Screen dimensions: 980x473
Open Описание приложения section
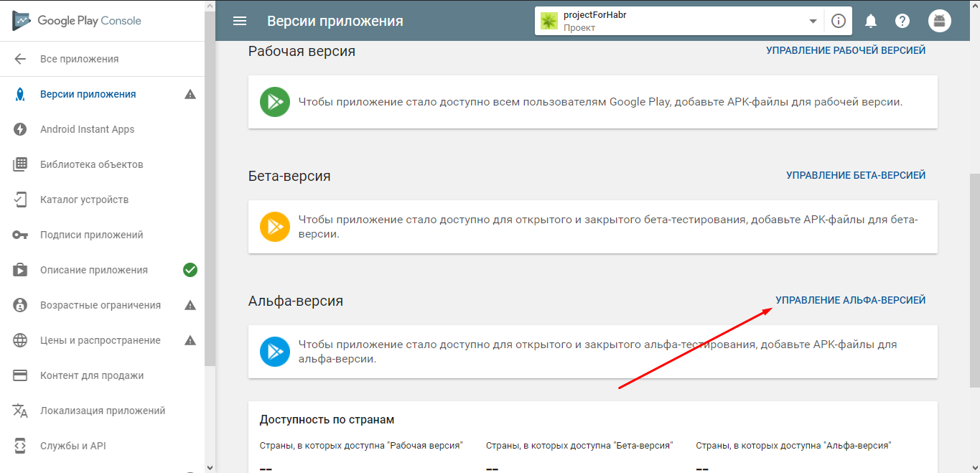94,270
